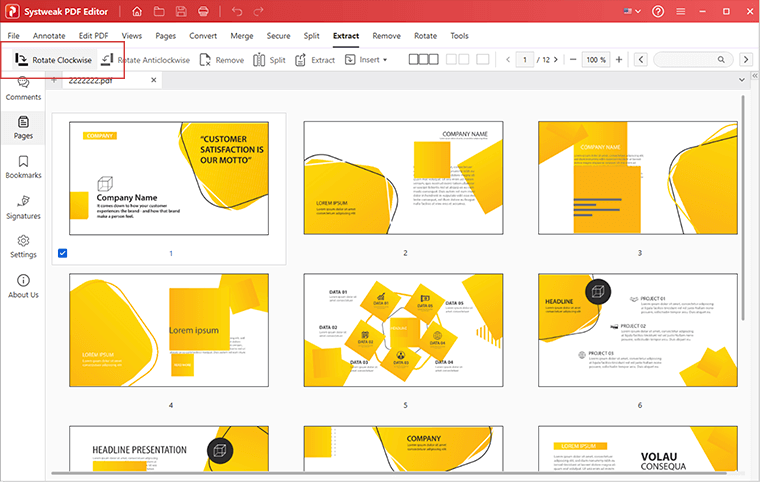Click the horizontal scrollbar at bottom

389,473
